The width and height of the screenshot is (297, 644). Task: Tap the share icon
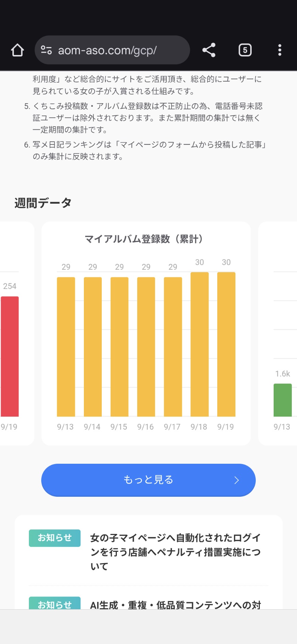pyautogui.click(x=209, y=50)
